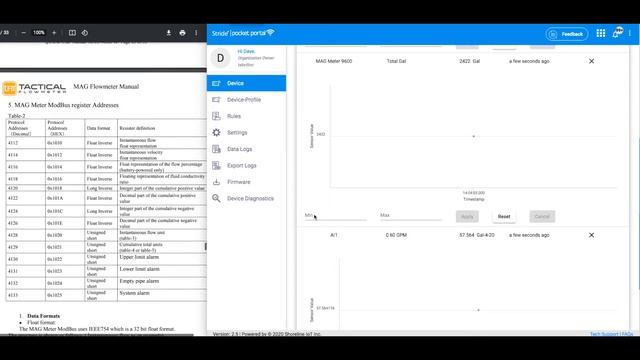Click the user avatar D

220,58
